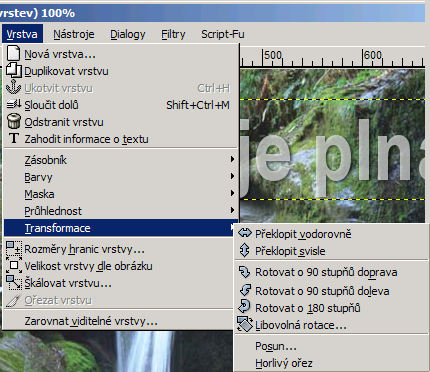Expand the Průhlednost submenu arrow
430x372 pixels.
click(232, 210)
